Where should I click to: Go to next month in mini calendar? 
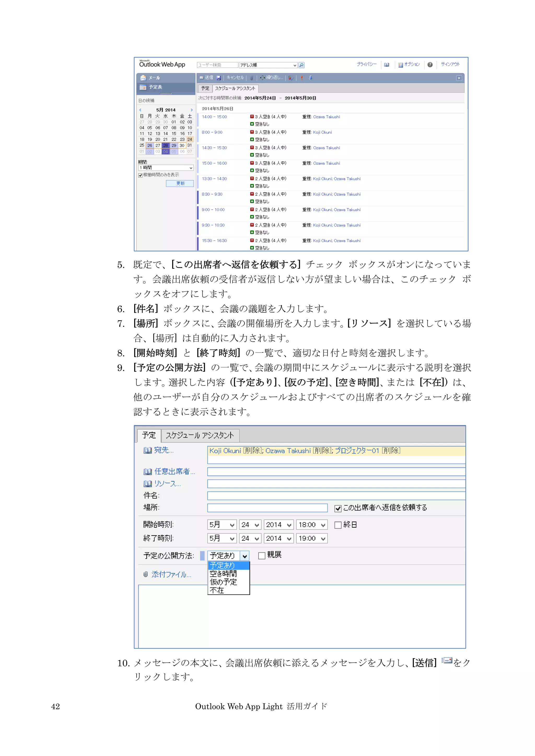click(x=192, y=110)
